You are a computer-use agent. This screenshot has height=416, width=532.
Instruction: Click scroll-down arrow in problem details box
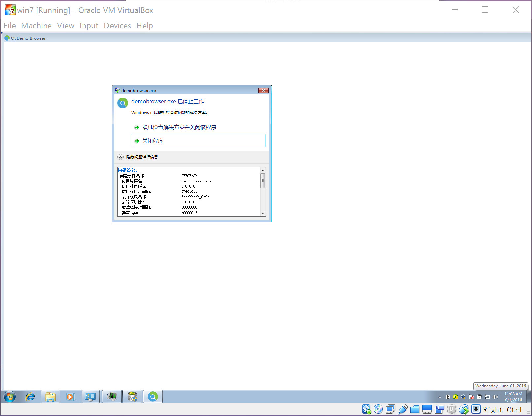click(x=263, y=213)
